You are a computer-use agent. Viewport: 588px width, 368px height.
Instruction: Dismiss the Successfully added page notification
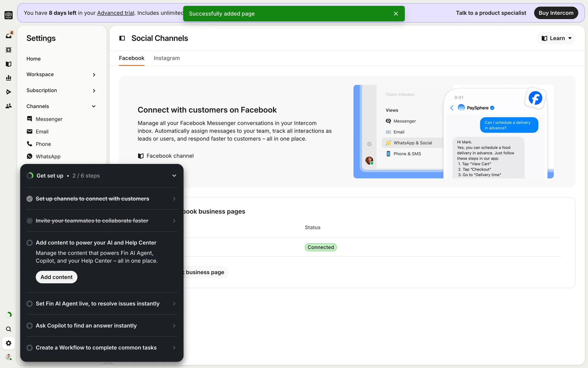click(396, 14)
